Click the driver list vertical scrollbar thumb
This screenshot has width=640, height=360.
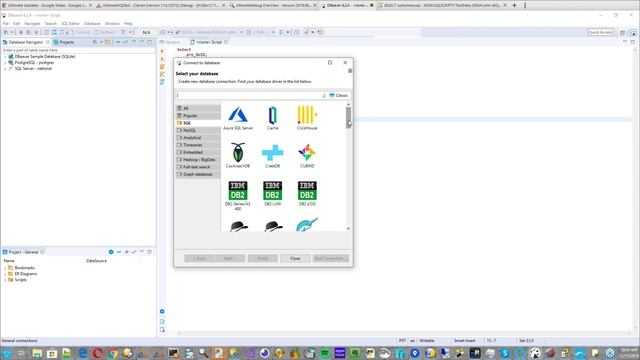348,118
